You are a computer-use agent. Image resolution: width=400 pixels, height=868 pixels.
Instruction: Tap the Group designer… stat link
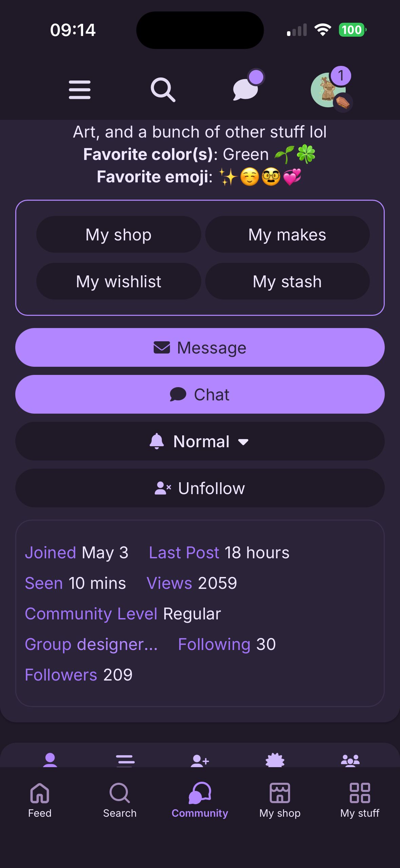[91, 644]
